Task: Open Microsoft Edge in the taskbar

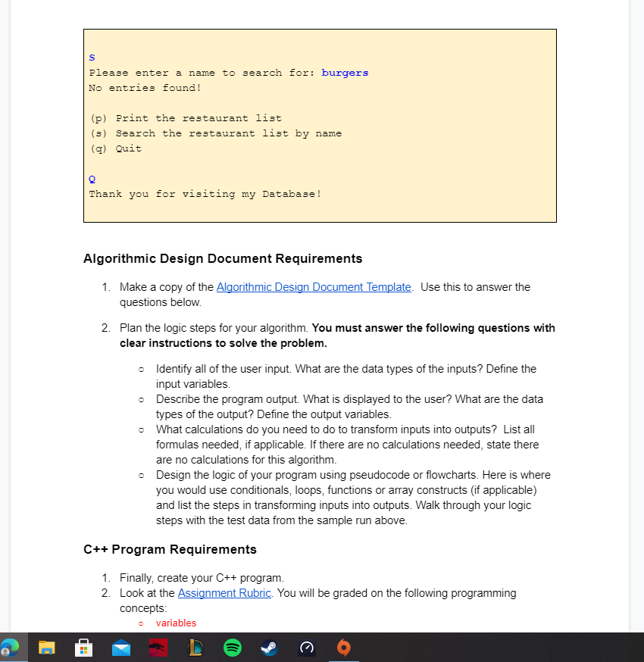Action: click(11, 648)
